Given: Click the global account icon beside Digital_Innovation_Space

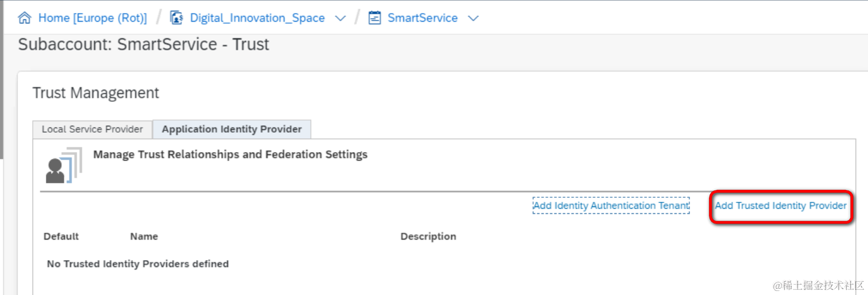Looking at the screenshot, I should pos(176,18).
